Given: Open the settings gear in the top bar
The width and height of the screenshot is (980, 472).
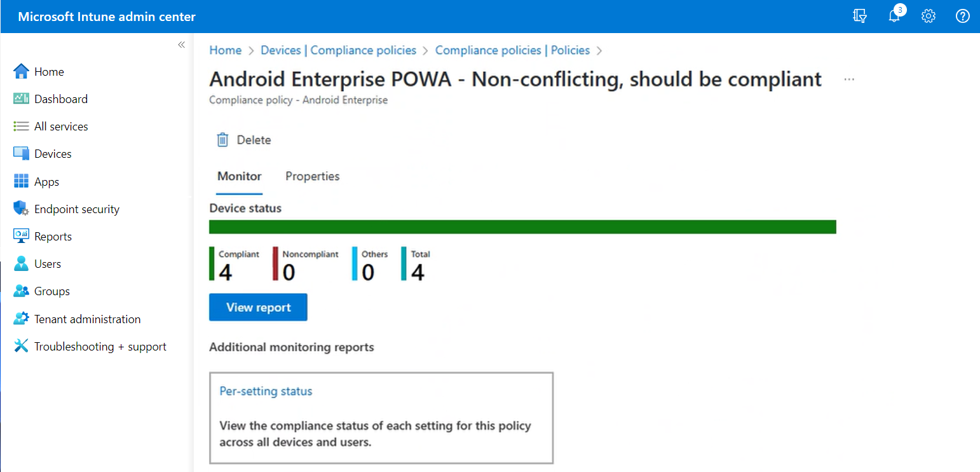Looking at the screenshot, I should [929, 16].
